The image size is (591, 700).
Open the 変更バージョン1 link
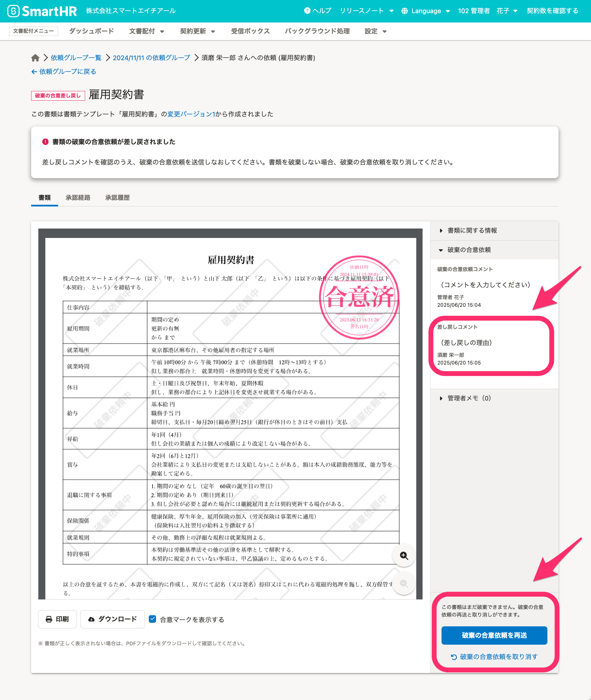(191, 114)
